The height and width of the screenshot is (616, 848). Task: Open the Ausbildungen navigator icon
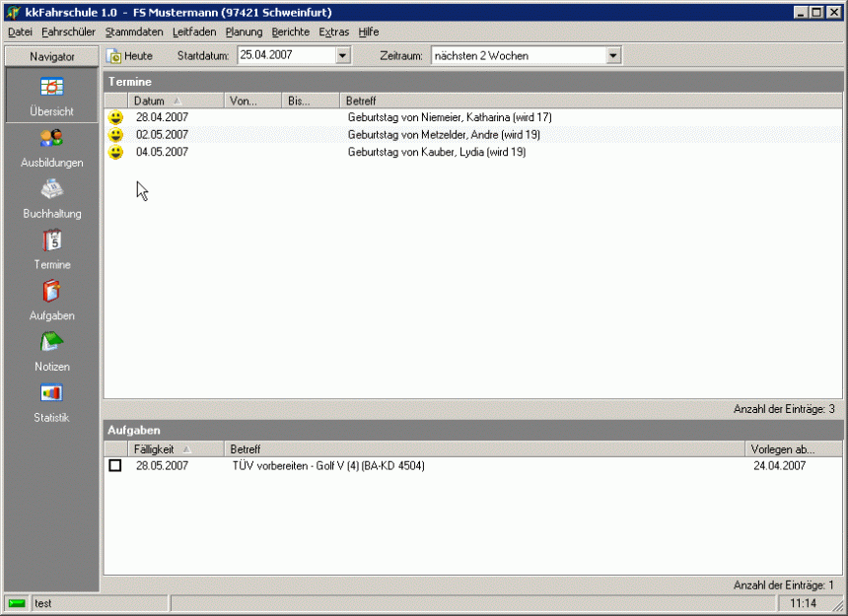click(52, 138)
